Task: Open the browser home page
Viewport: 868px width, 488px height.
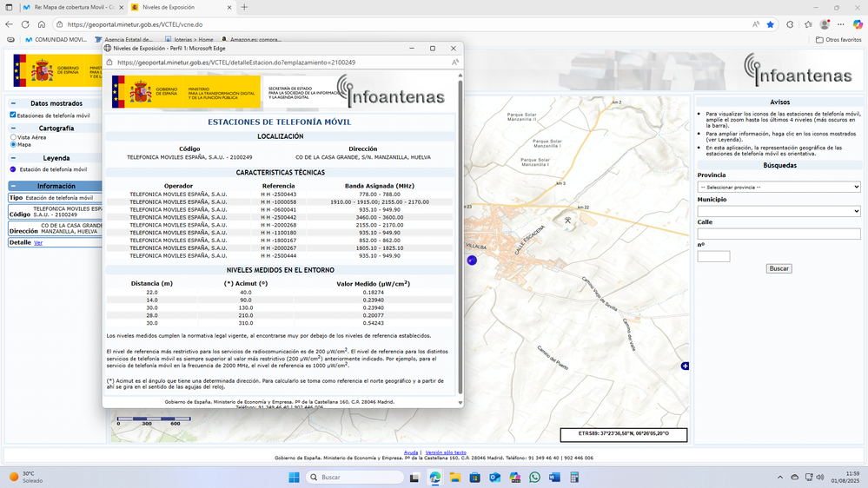Action: [x=42, y=24]
